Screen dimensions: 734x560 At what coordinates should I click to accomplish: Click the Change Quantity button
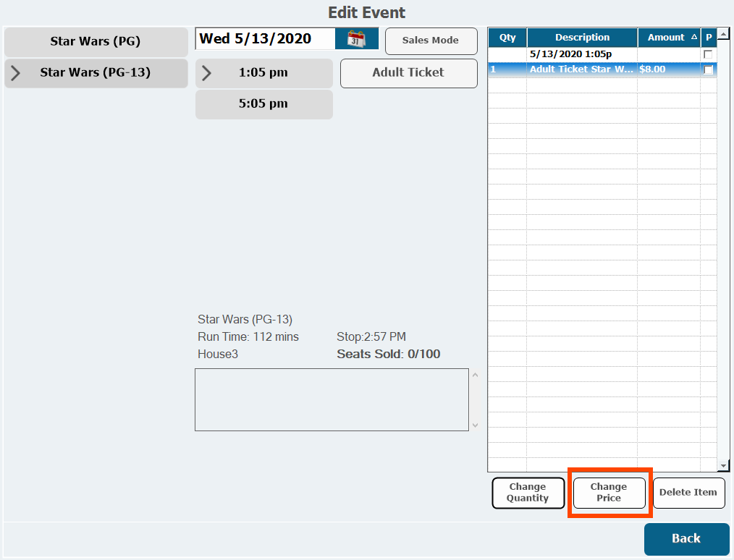tap(528, 493)
